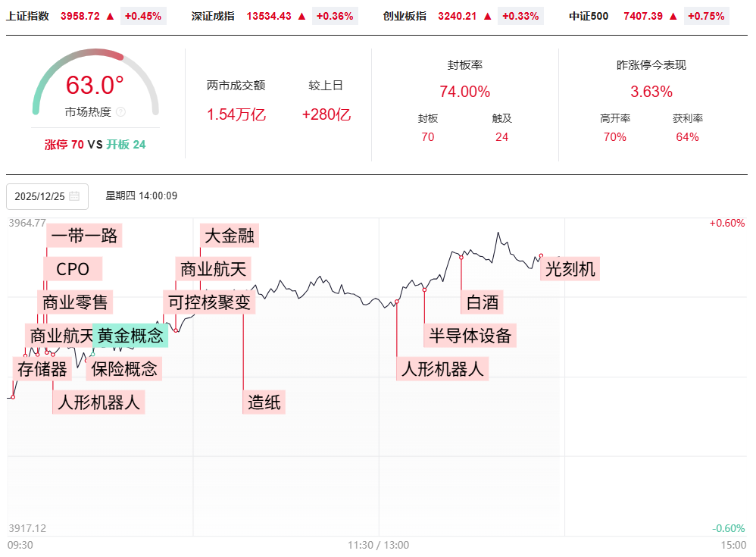Click the up arrow beside 中证500 value
This screenshot has height=557, width=756.
674,15
